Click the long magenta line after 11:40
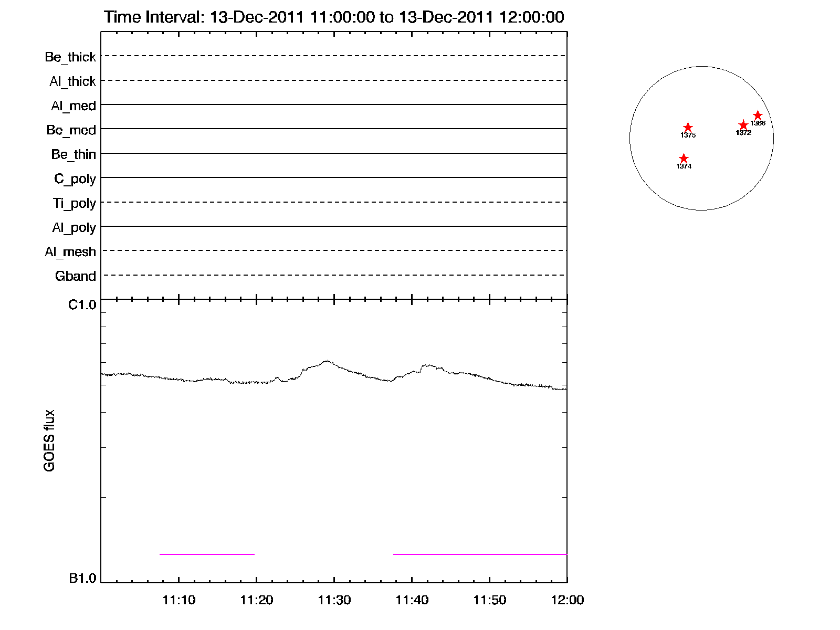 click(480, 554)
